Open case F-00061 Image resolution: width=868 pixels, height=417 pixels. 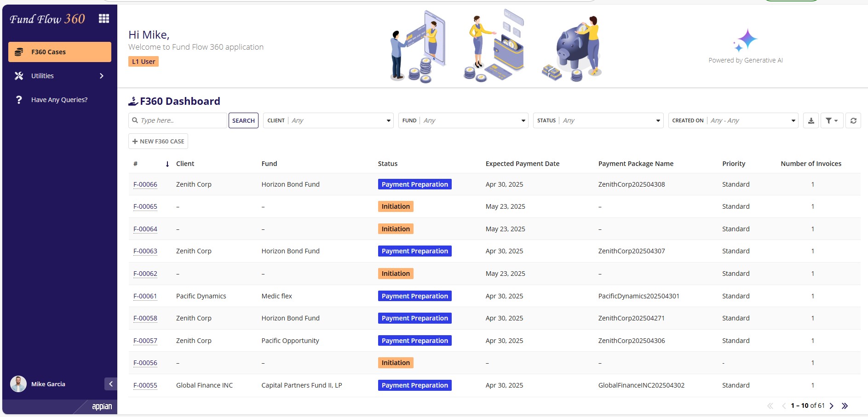145,296
